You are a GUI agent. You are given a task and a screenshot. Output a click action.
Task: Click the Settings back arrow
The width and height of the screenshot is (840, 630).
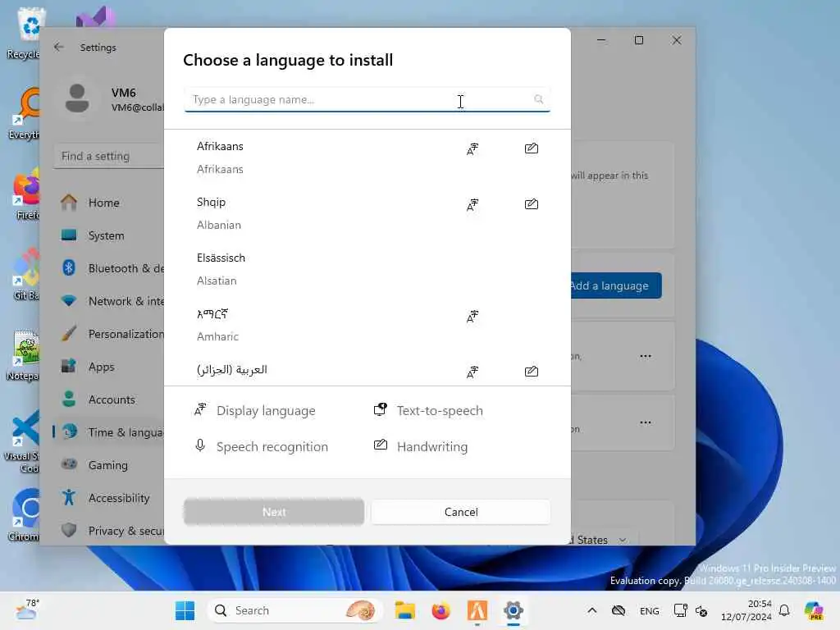[59, 47]
